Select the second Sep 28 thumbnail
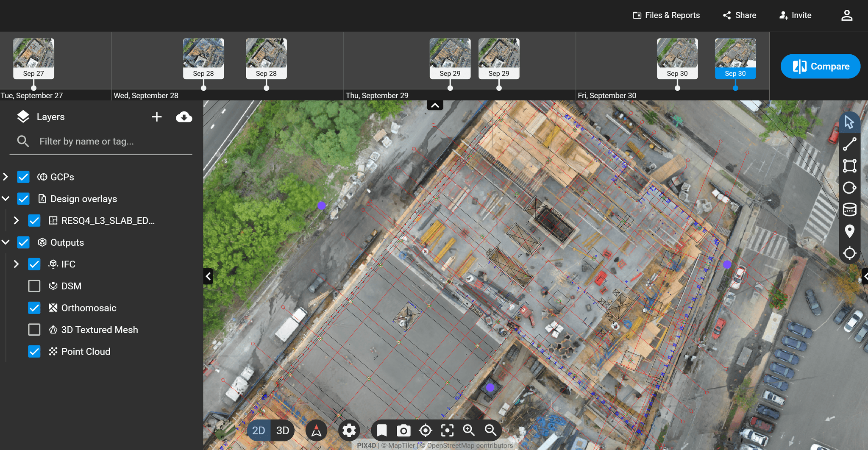 [266, 58]
